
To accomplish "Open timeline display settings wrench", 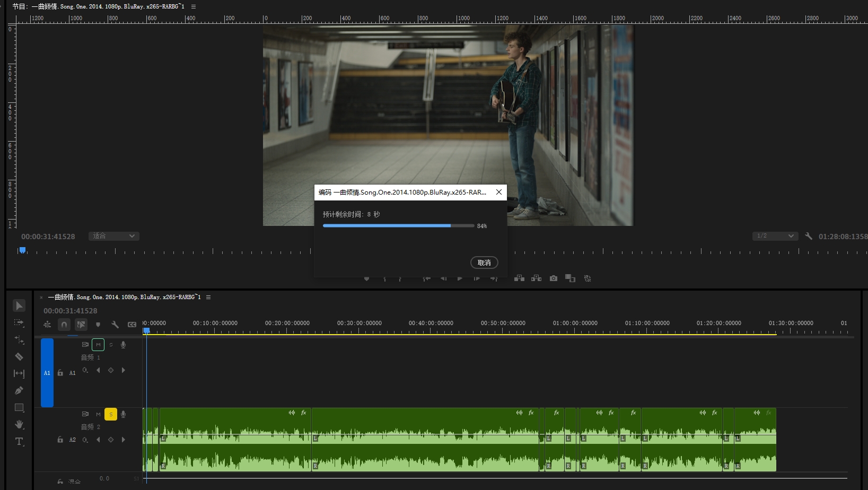I will (115, 325).
